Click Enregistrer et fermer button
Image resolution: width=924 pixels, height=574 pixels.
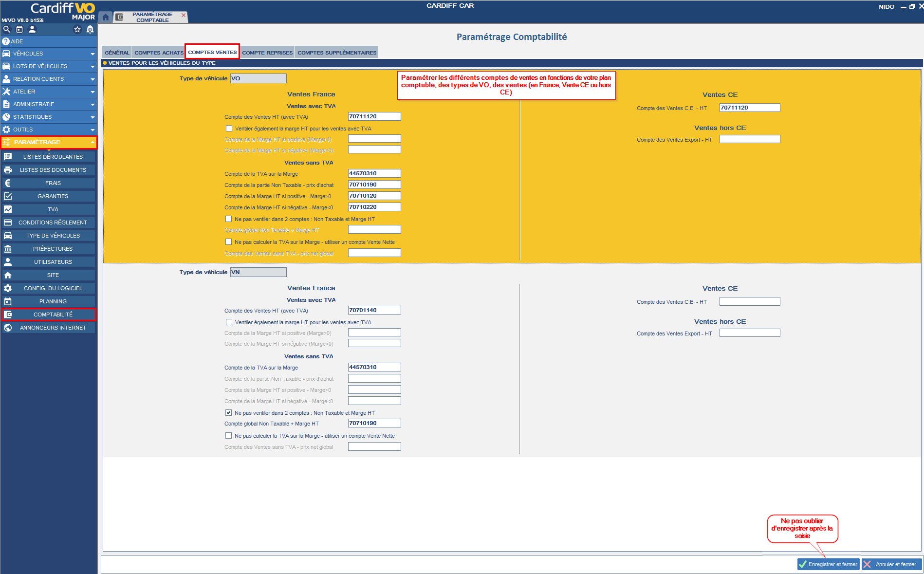(x=829, y=564)
